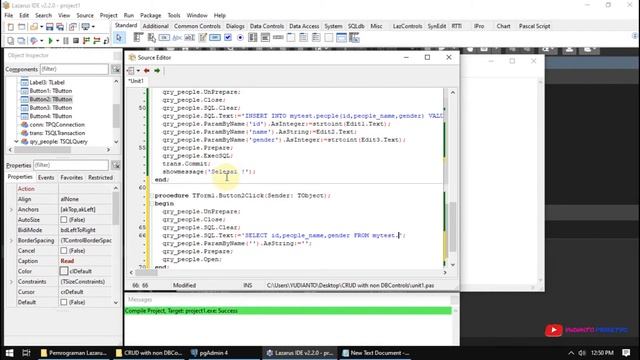Click the Step Into debugging icon
Viewport: 640px width, 360px height.
click(86, 41)
